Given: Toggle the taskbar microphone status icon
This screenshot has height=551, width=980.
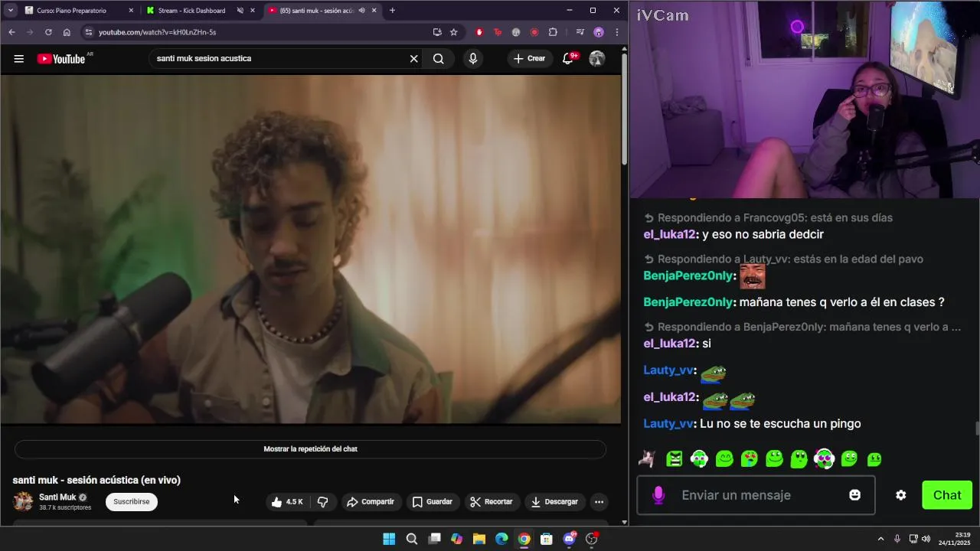Looking at the screenshot, I should 897,539.
